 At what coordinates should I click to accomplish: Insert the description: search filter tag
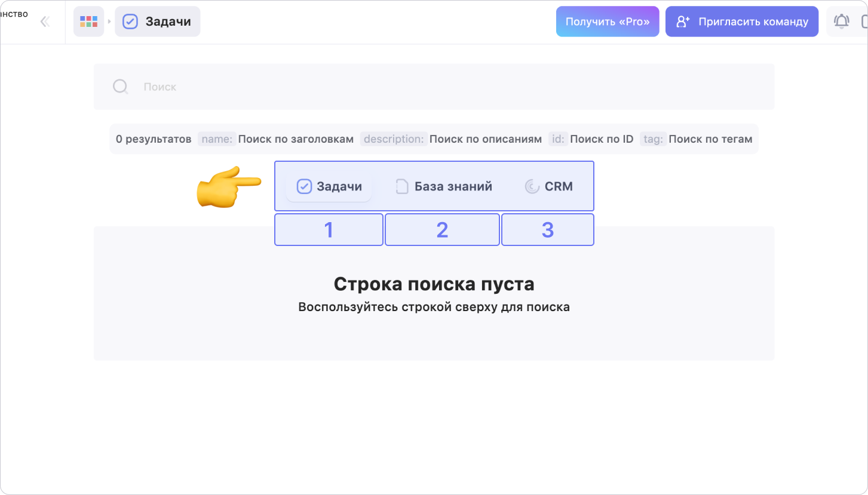[x=394, y=139]
